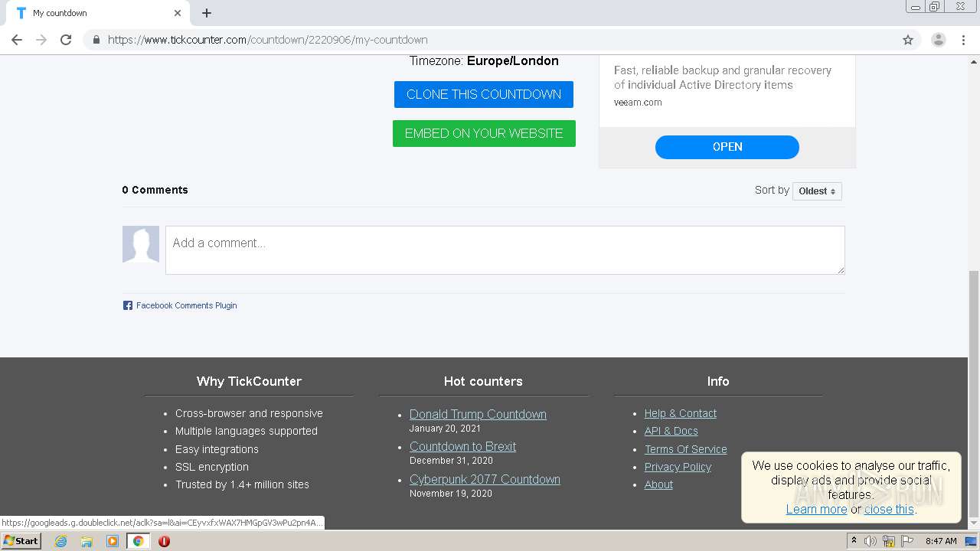980x551 pixels.
Task: Open the Windows Start menu
Action: pos(21,541)
